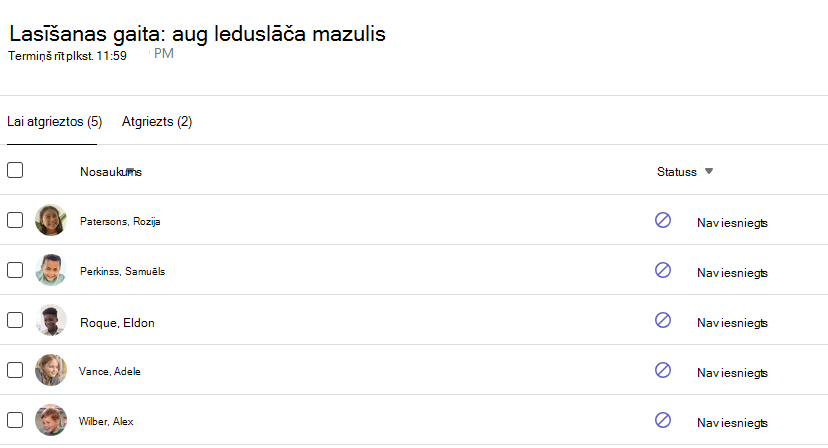Open the Statuss sort dropdown arrow
This screenshot has width=828, height=448.
click(x=709, y=171)
